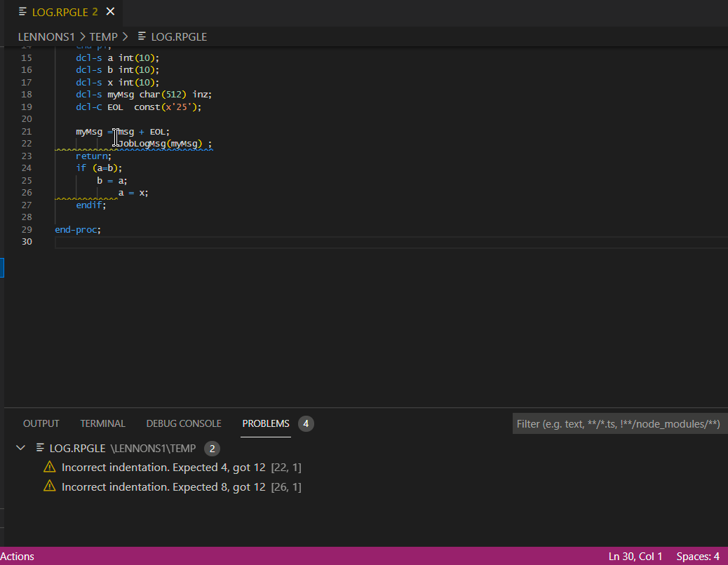This screenshot has height=565, width=728.
Task: Click the file icon beside LOG.RPGLE in Problems panel
Action: point(39,449)
